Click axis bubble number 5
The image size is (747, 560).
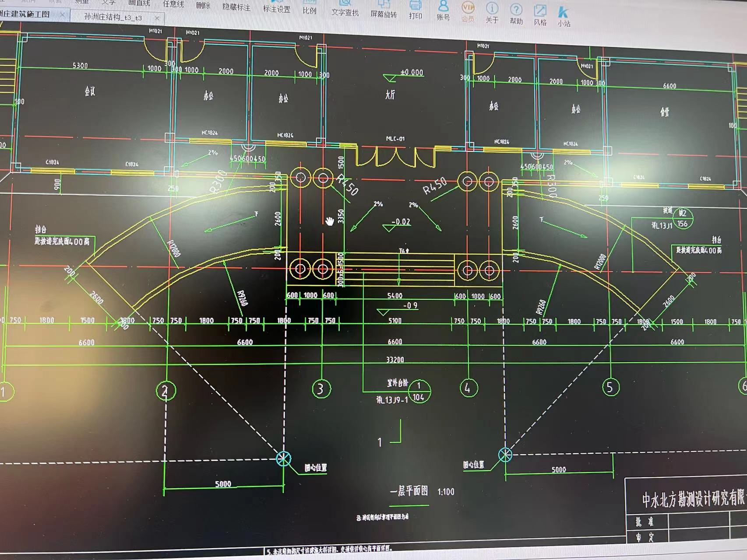pyautogui.click(x=610, y=387)
